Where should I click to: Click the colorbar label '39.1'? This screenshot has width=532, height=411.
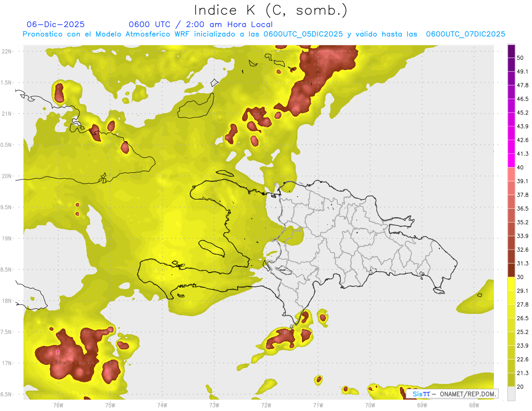click(x=523, y=181)
